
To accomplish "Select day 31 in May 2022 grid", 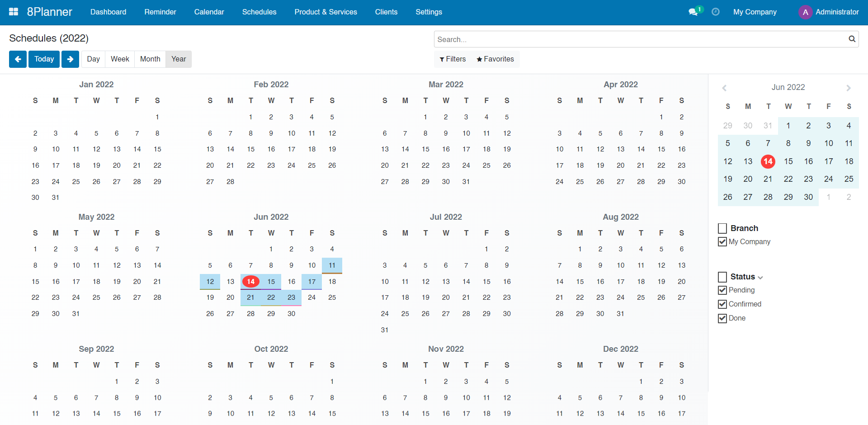I will pyautogui.click(x=76, y=314).
